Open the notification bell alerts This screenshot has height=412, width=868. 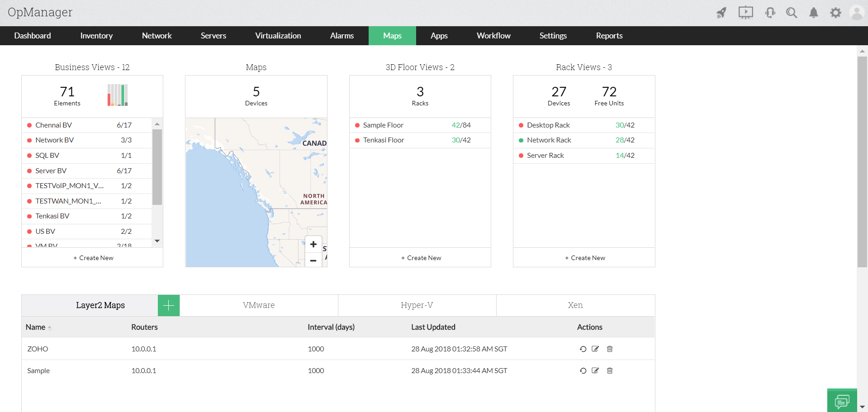coord(813,13)
